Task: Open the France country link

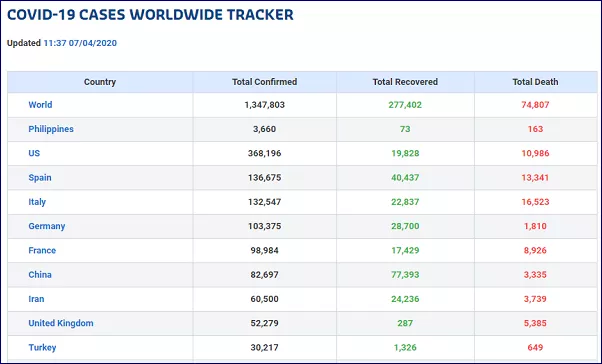Action: pos(42,250)
